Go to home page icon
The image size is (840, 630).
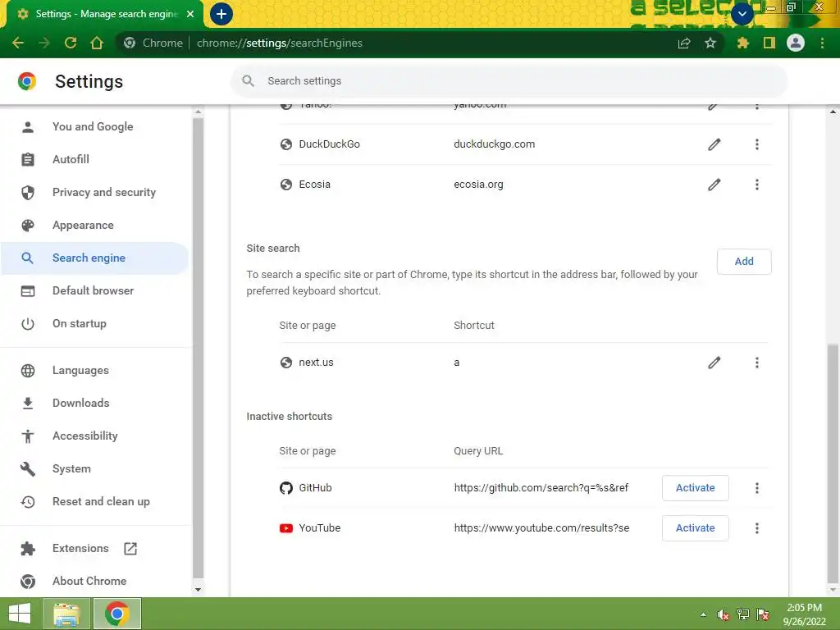pos(97,43)
